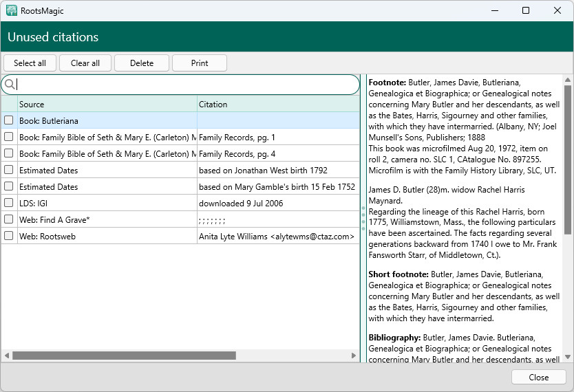The image size is (574, 392).
Task: Click the horizontal scrollbar thumb under the list
Action: coord(124,356)
